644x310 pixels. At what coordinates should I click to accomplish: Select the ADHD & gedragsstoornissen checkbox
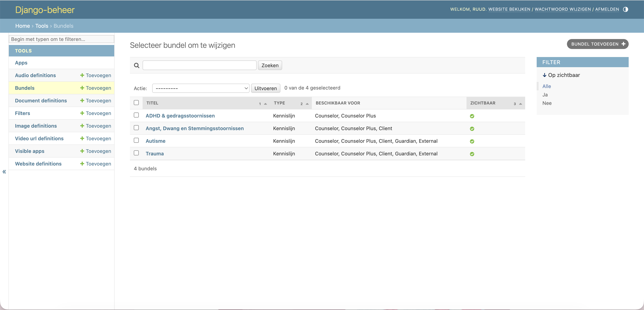[x=136, y=115]
